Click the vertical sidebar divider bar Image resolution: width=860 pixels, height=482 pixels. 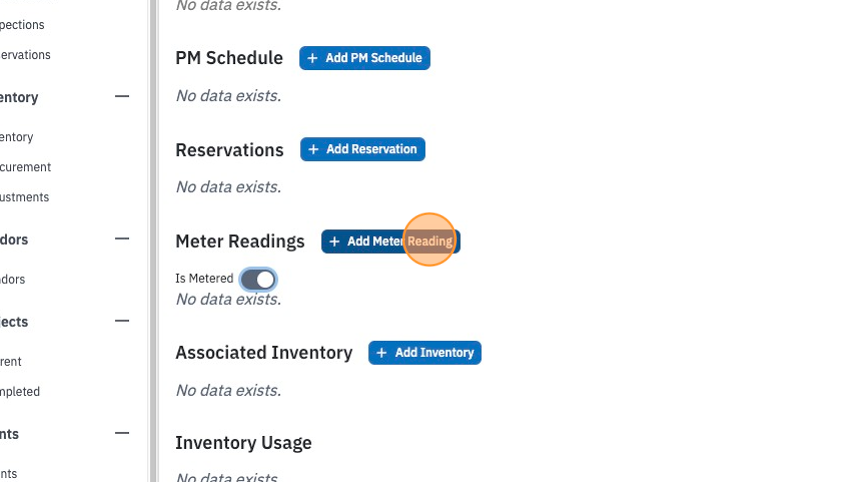(x=154, y=241)
